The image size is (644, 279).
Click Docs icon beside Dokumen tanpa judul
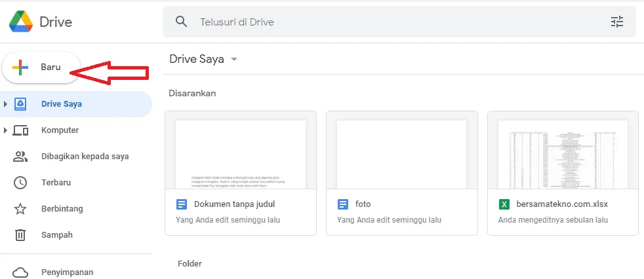(181, 204)
